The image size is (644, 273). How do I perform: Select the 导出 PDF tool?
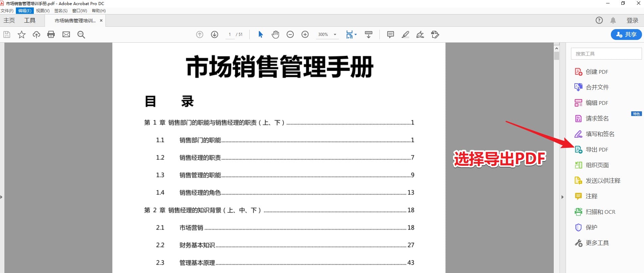[591, 150]
